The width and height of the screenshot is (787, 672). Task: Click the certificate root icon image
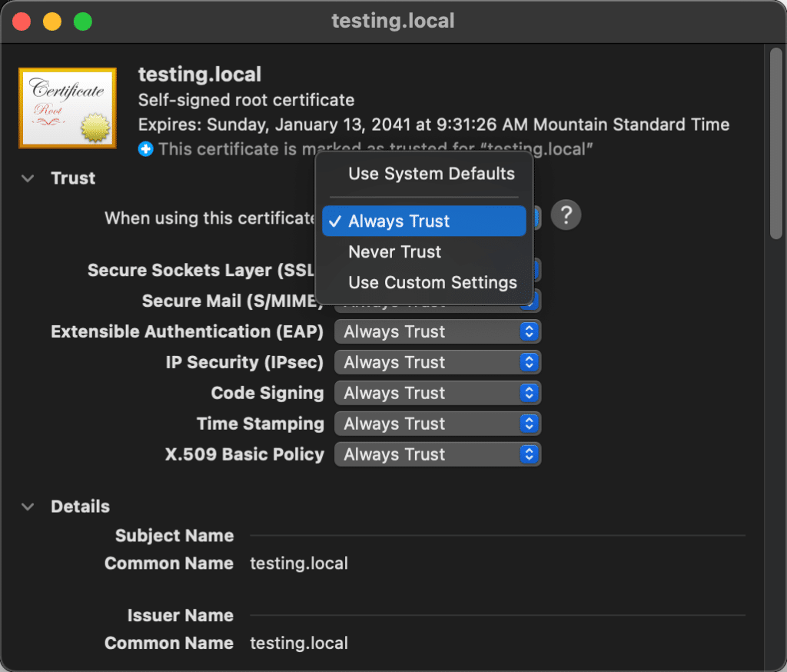click(68, 108)
